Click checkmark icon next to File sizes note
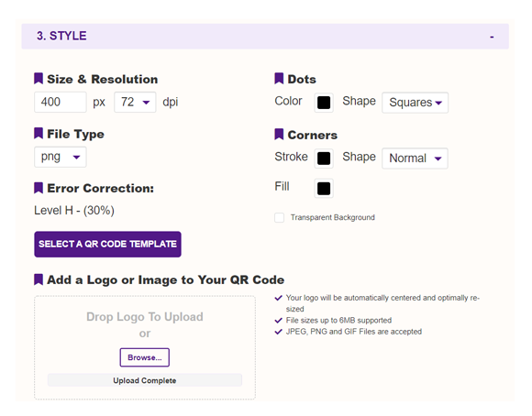The width and height of the screenshot is (532, 416). click(x=278, y=321)
